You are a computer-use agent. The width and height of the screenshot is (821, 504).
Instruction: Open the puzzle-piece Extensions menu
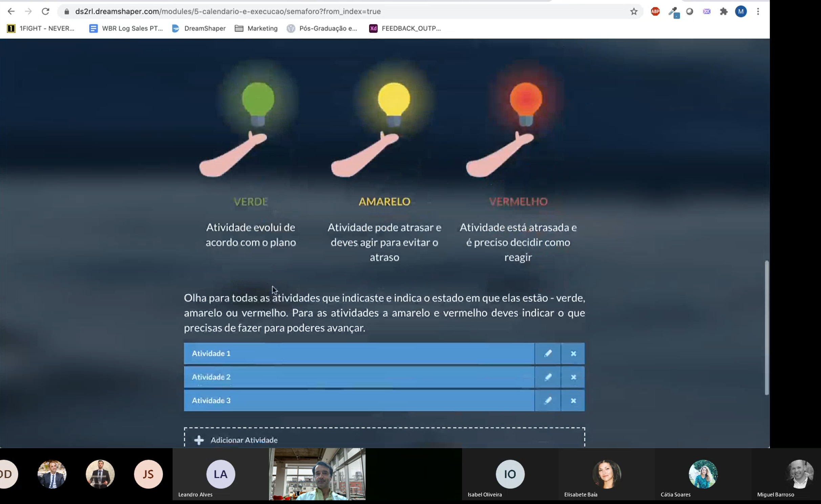pyautogui.click(x=723, y=12)
